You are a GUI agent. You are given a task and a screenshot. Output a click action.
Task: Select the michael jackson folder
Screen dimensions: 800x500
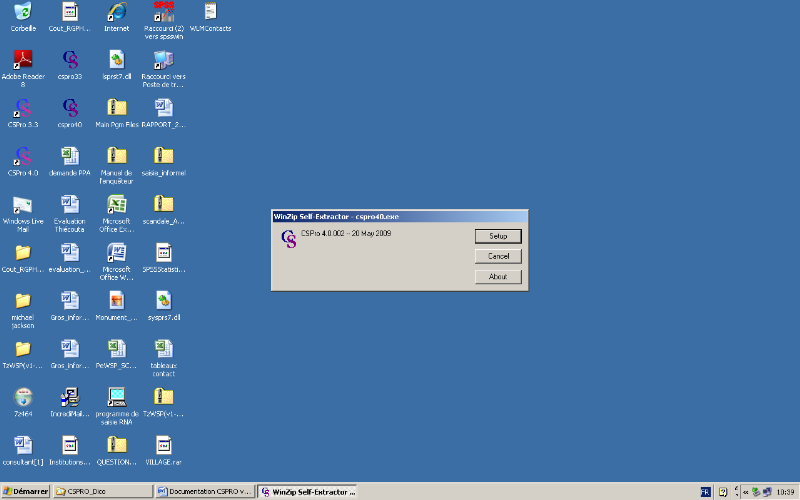coord(23,309)
